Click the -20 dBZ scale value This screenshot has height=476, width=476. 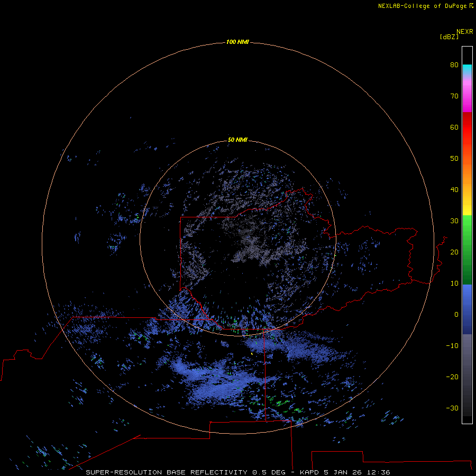tap(452, 377)
